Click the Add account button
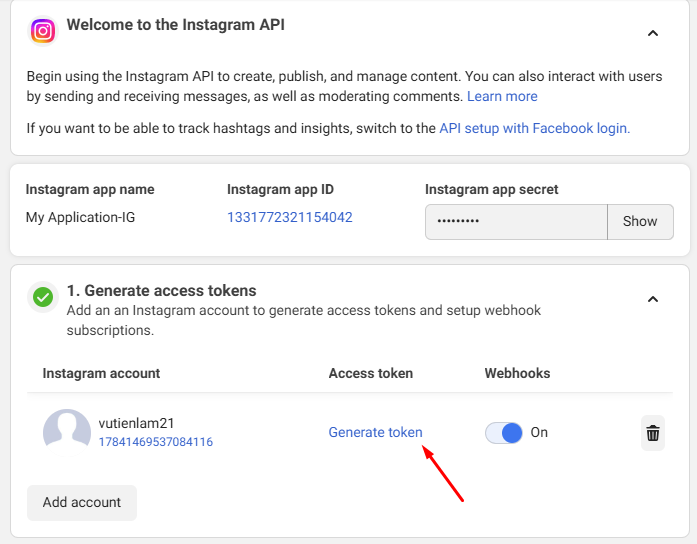 82,502
